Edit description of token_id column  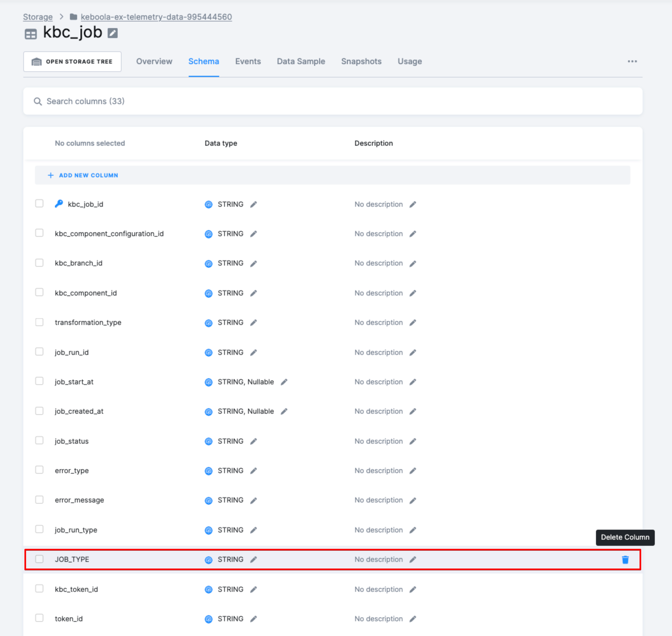(x=413, y=619)
